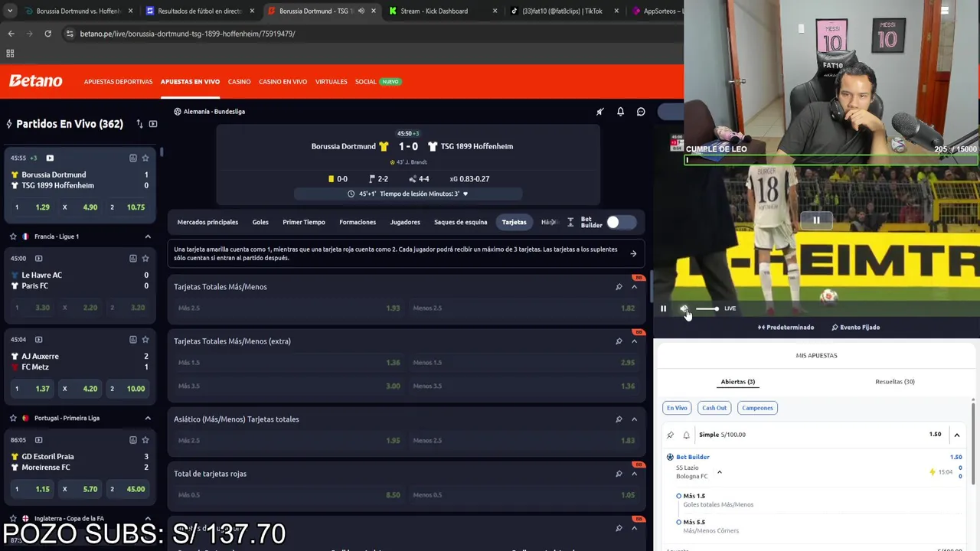Collapse Tarjetas Totales Más/Menos (extra) market
This screenshot has height=551, width=980.
click(634, 341)
